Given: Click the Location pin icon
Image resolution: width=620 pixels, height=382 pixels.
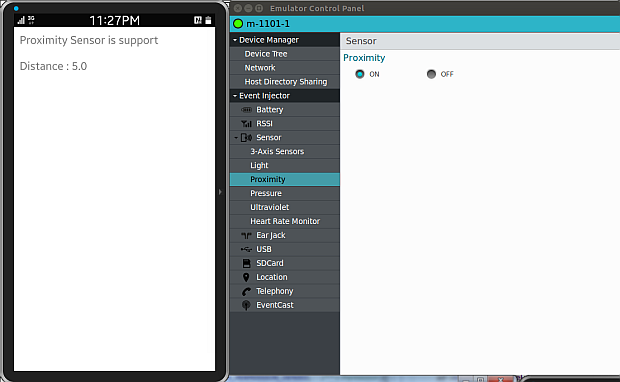Looking at the screenshot, I should (246, 277).
